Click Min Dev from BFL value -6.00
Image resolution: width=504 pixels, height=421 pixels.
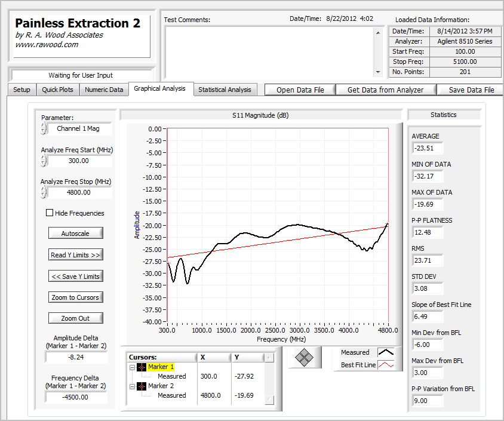coord(428,345)
